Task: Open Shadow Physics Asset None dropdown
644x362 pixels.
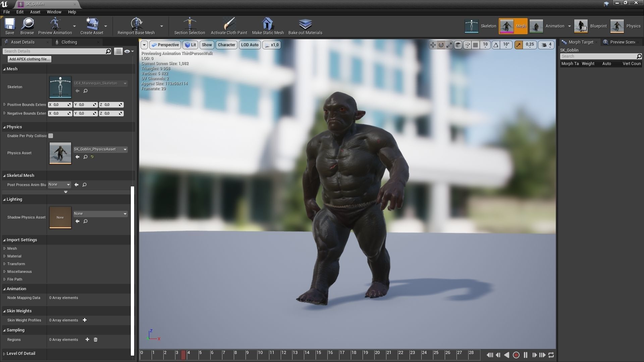Action: (100, 214)
